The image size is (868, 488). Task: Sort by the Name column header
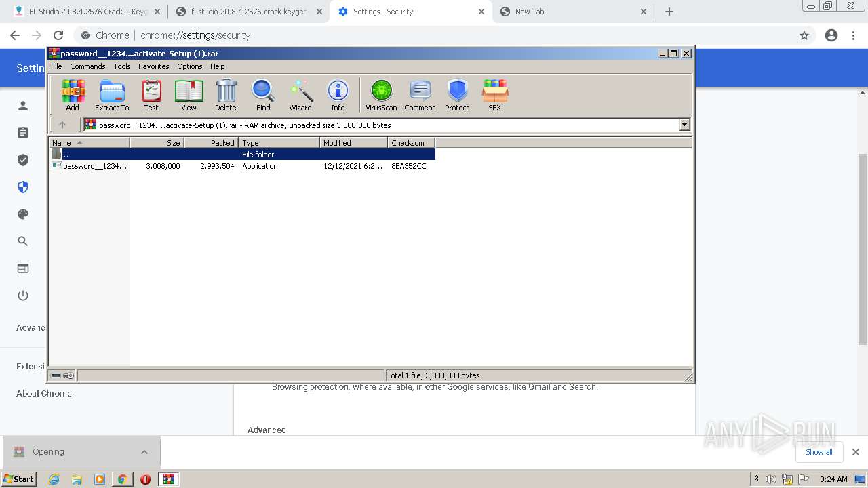(x=89, y=142)
